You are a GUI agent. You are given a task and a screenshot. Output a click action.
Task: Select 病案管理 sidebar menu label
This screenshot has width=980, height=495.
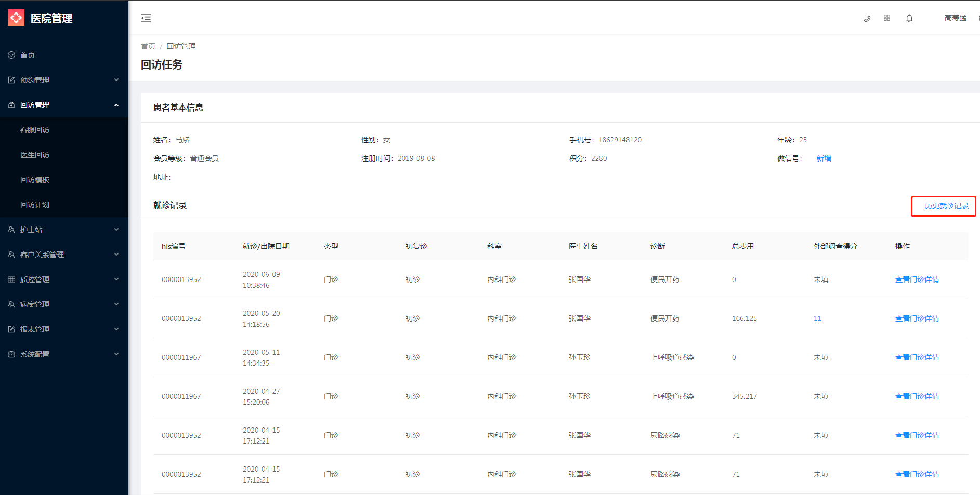pos(35,304)
